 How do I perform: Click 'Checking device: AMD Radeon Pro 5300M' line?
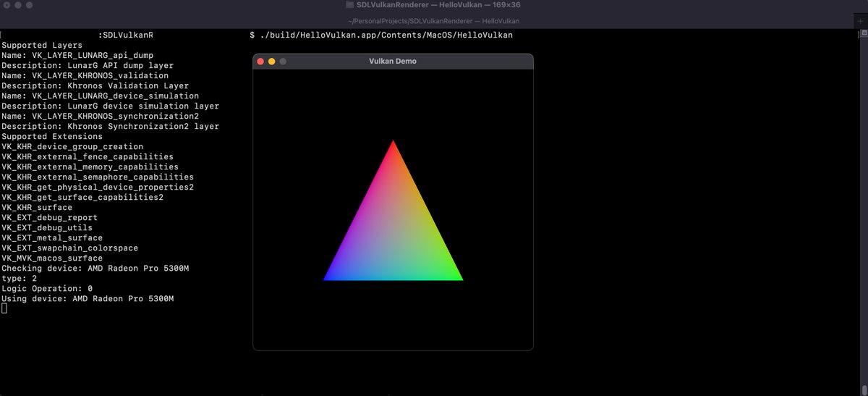point(95,268)
